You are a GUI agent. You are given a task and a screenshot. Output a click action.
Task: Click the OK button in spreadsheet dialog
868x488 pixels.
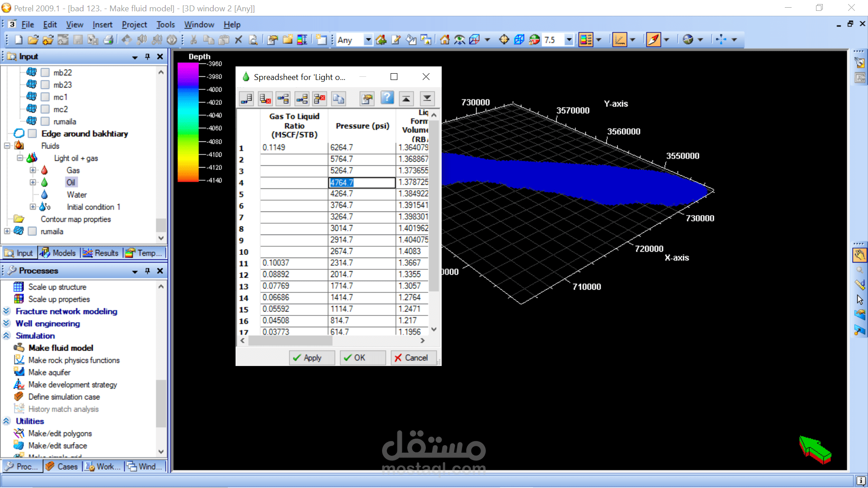[363, 357]
